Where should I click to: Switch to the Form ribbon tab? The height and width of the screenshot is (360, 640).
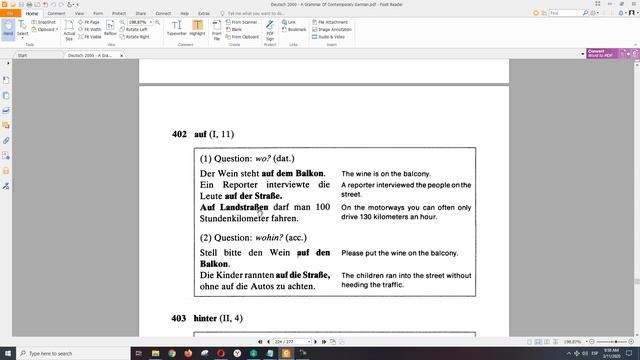click(98, 13)
